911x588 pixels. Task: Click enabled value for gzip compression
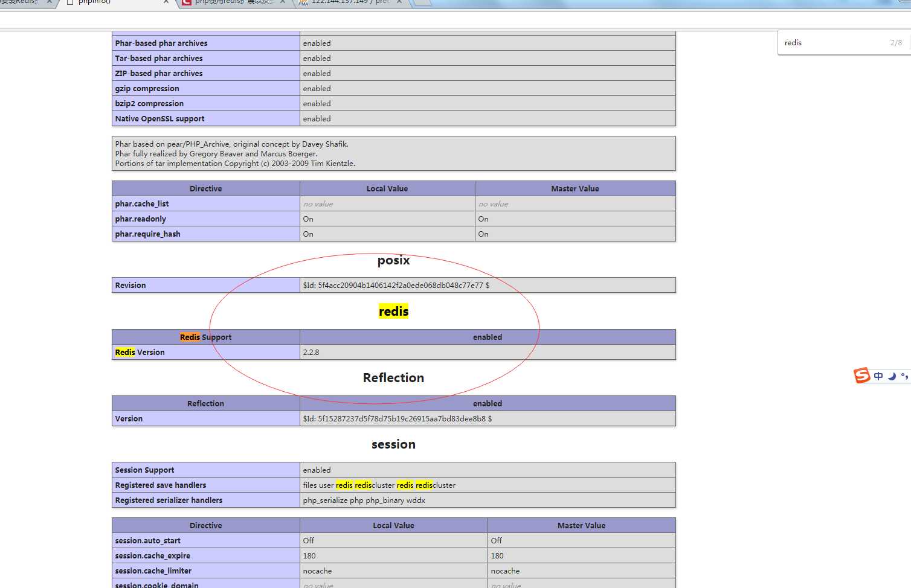point(317,88)
